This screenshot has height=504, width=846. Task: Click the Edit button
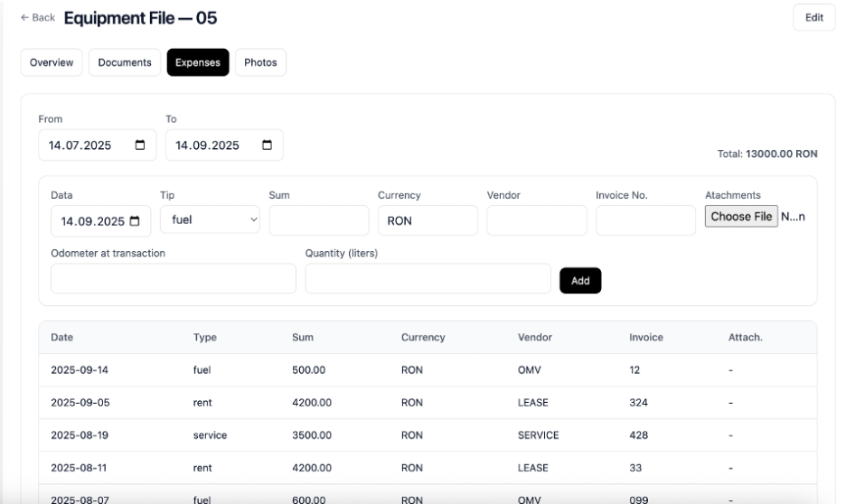pyautogui.click(x=813, y=18)
